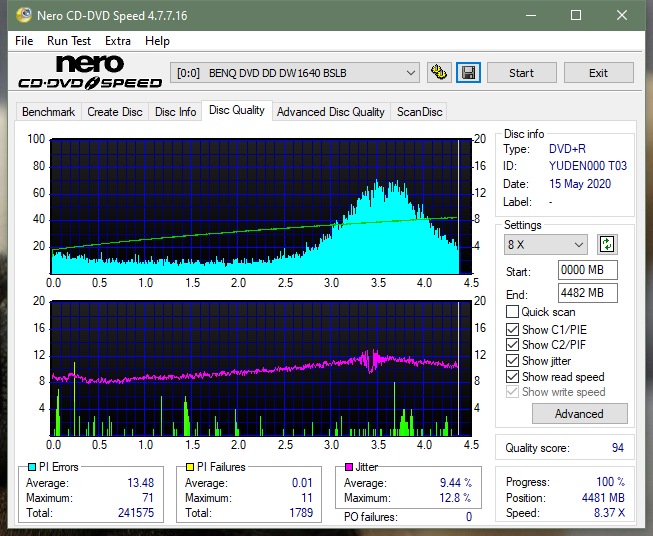Click the PI Errors graph area
Screen dimensions: 653x536
click(261, 206)
